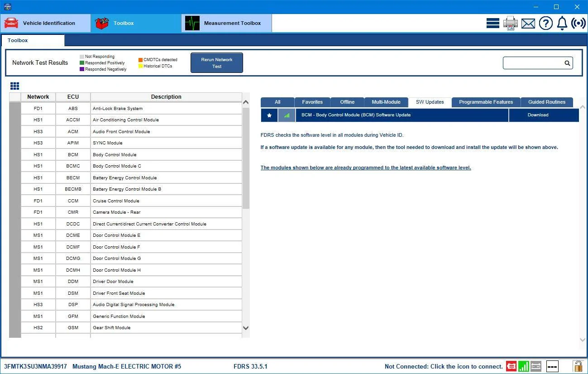Select the Gear Shift Module row
The height and width of the screenshot is (374, 588).
131,328
